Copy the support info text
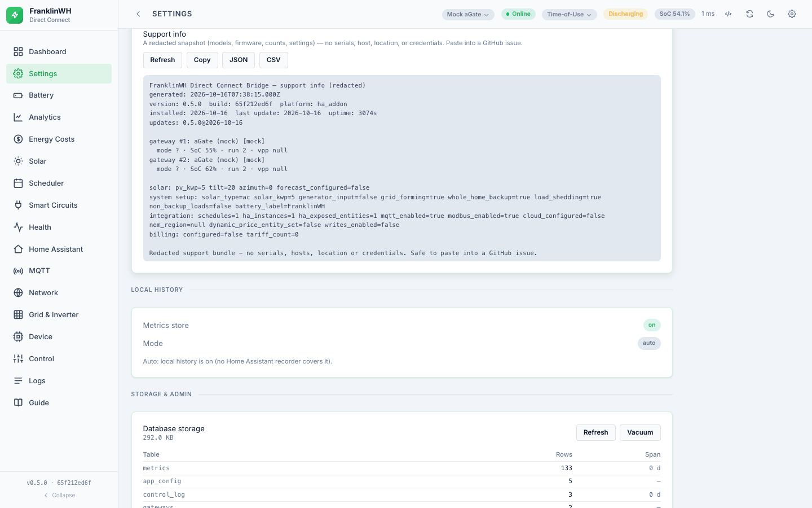 pos(202,60)
